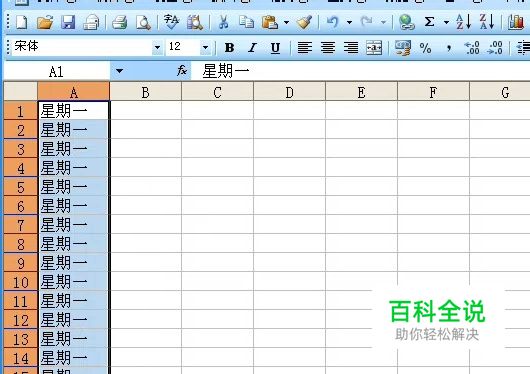The height and width of the screenshot is (374, 530).
Task: Click empty cell E6
Action: 361,205
